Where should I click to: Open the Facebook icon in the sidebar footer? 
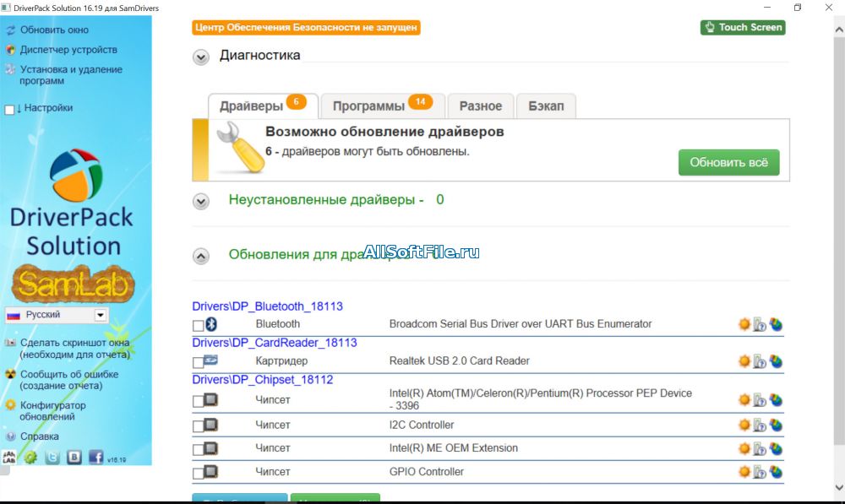coord(96,458)
